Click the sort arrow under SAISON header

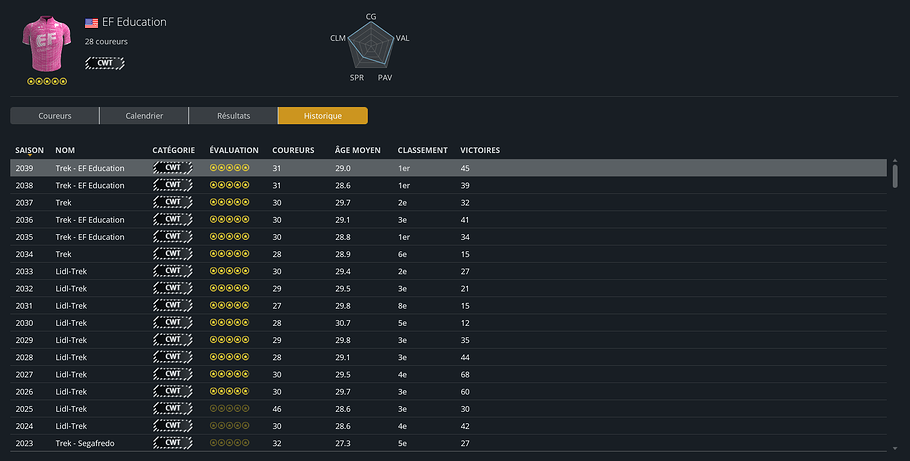click(29, 156)
